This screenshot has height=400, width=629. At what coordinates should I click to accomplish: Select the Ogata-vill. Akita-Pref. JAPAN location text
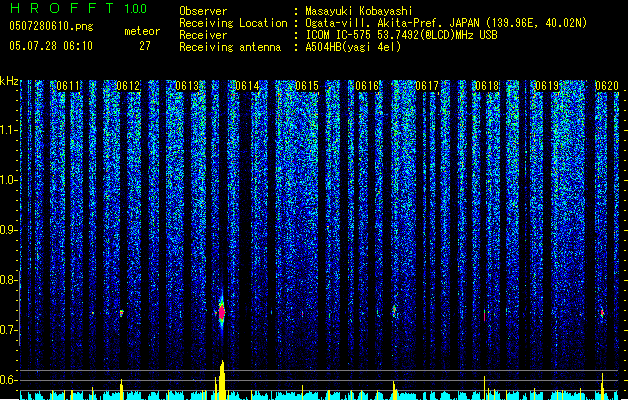(x=446, y=23)
